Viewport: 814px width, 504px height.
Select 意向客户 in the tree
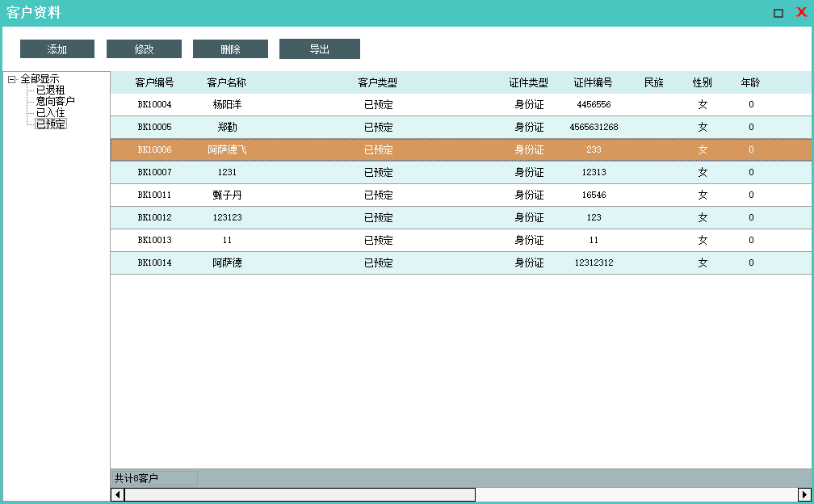[55, 101]
